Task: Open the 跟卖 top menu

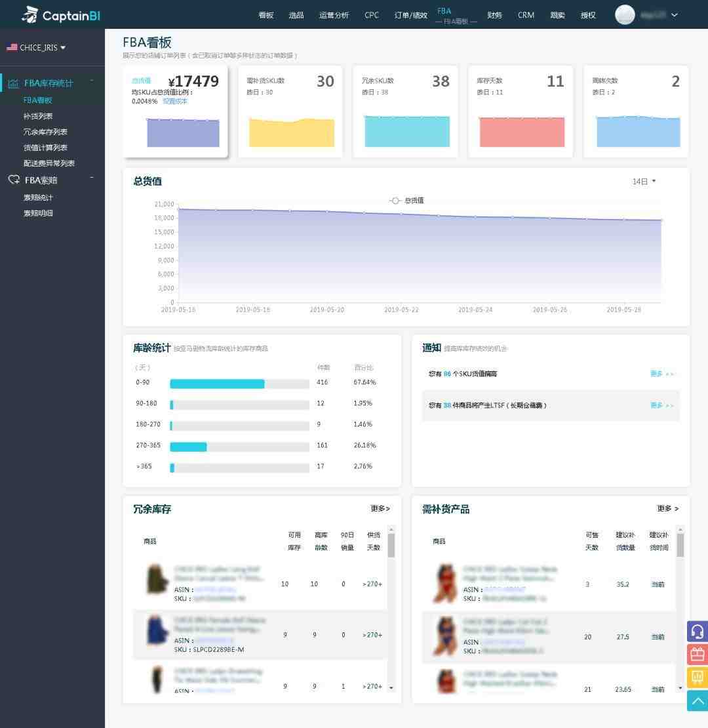Action: [557, 15]
